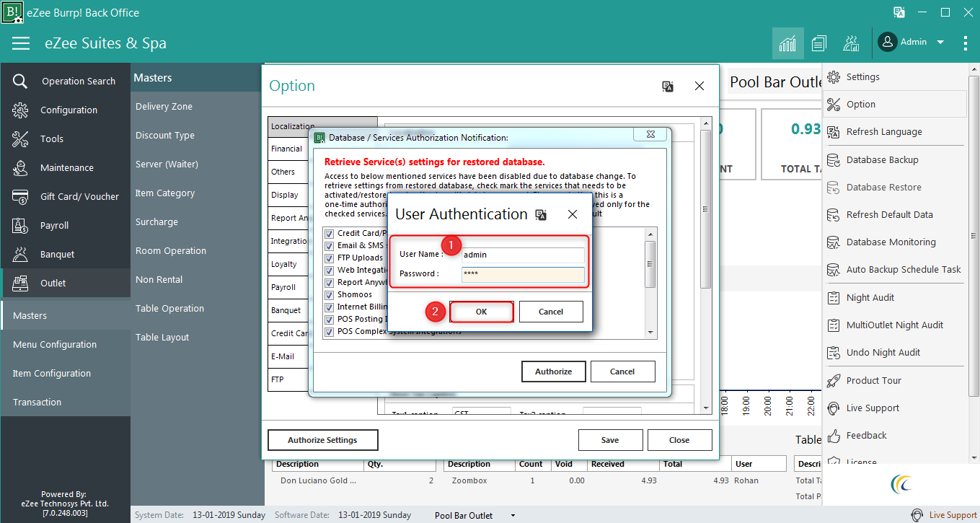
Task: Click the translate icon in User Authentication
Action: [541, 214]
